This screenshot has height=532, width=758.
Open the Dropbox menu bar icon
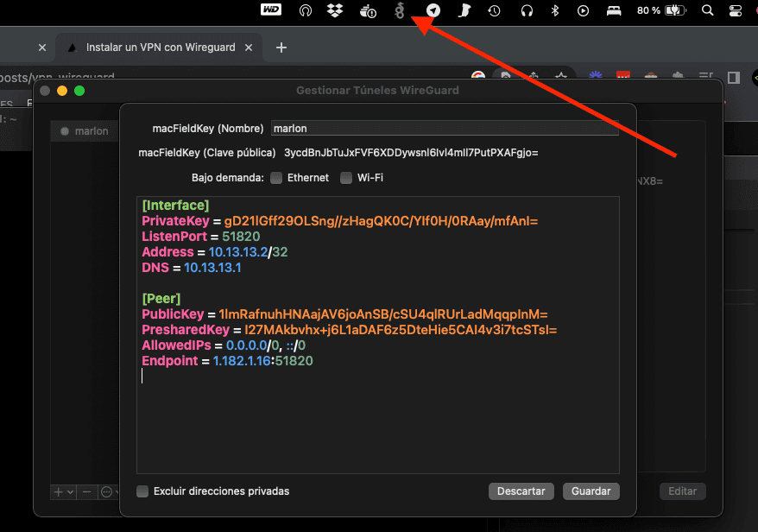[x=335, y=11]
